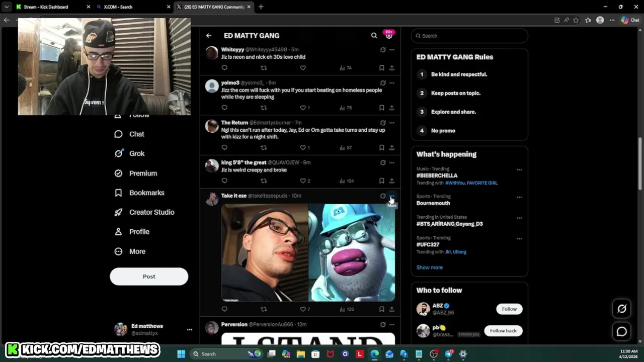Bookmark Whiteyyy's post
Viewport: 644px width, 362px height.
(x=382, y=68)
